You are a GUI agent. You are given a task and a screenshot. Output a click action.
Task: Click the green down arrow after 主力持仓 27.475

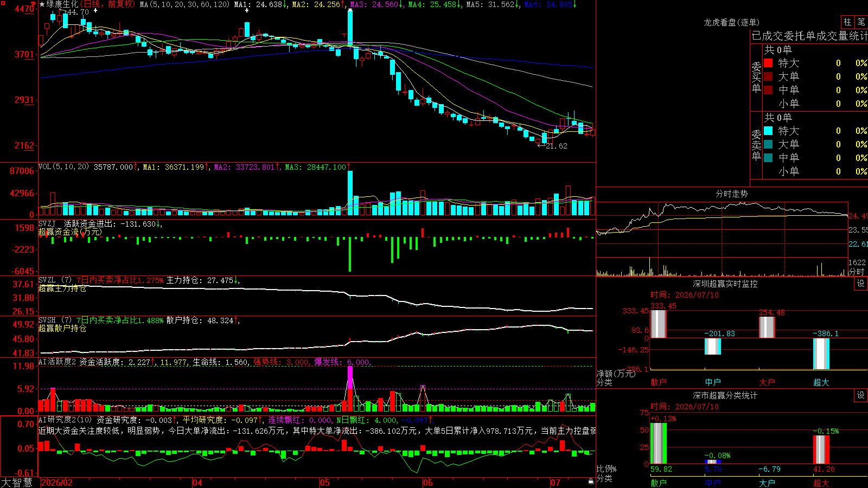pyautogui.click(x=237, y=280)
